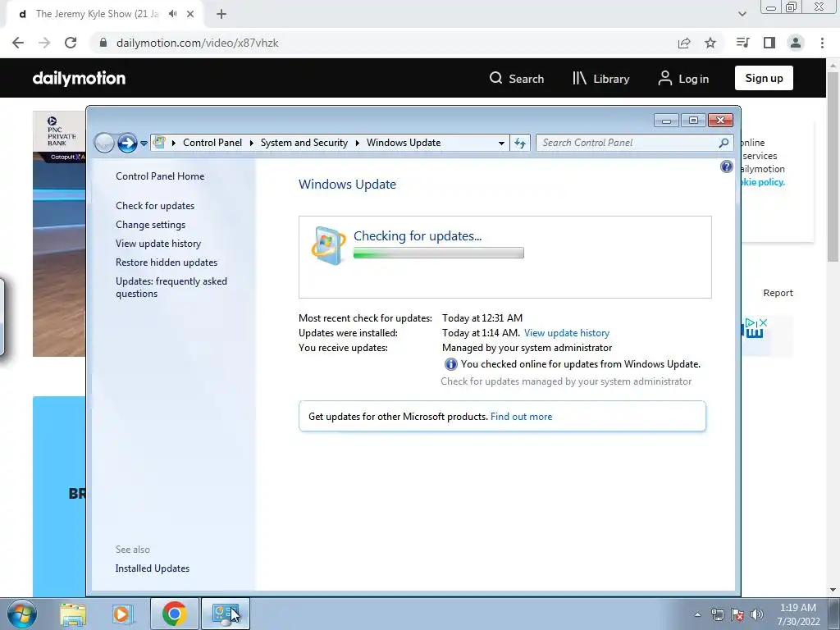Image resolution: width=840 pixels, height=630 pixels.
Task: Open the Chrome profile avatar
Action: pos(796,43)
